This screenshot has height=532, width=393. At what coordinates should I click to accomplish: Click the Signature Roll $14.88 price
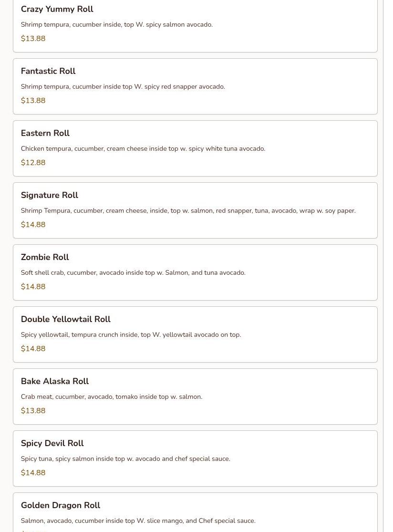pos(33,225)
